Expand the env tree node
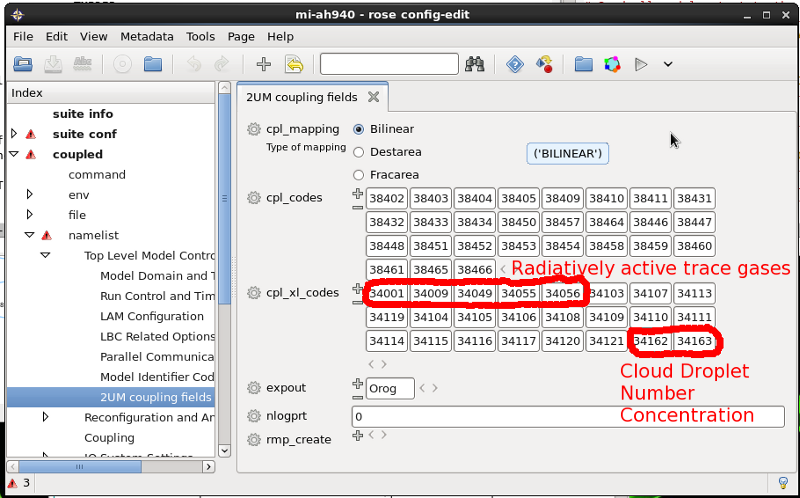This screenshot has width=800, height=498. 30,194
